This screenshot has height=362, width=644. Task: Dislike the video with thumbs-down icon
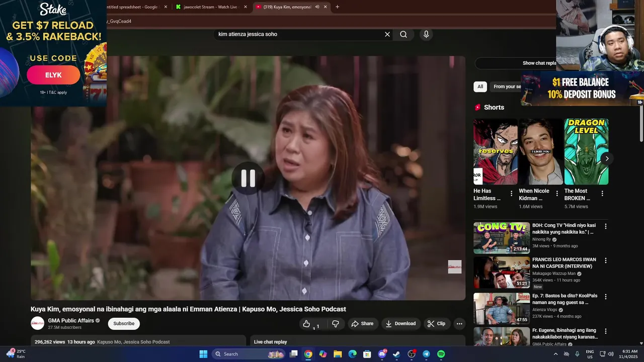tap(336, 324)
